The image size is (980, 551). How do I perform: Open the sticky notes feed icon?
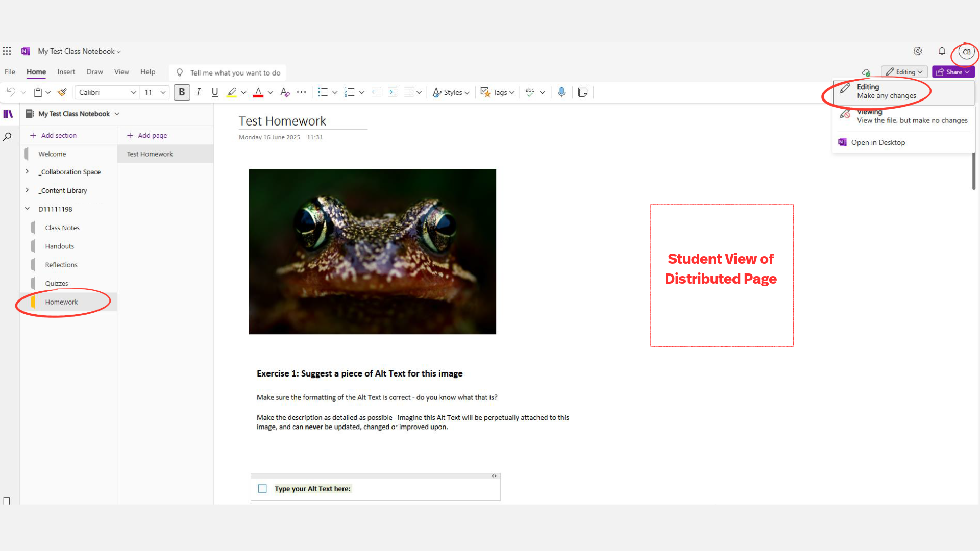point(583,92)
